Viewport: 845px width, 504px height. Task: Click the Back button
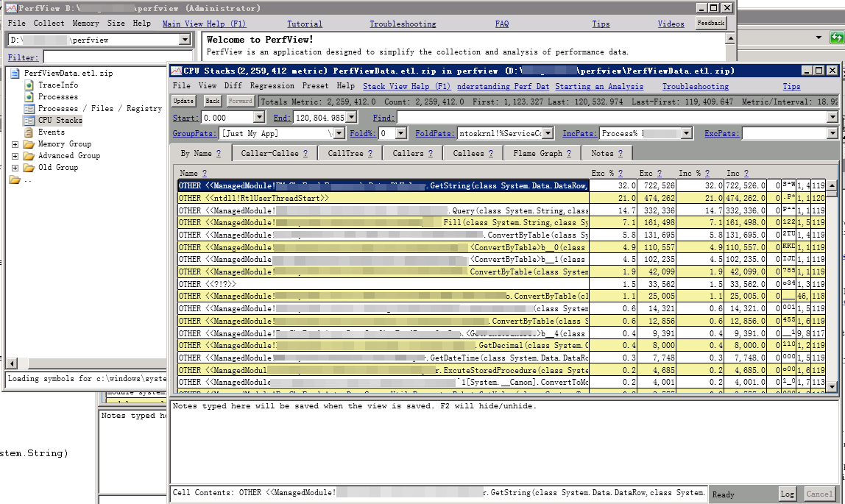pos(213,102)
